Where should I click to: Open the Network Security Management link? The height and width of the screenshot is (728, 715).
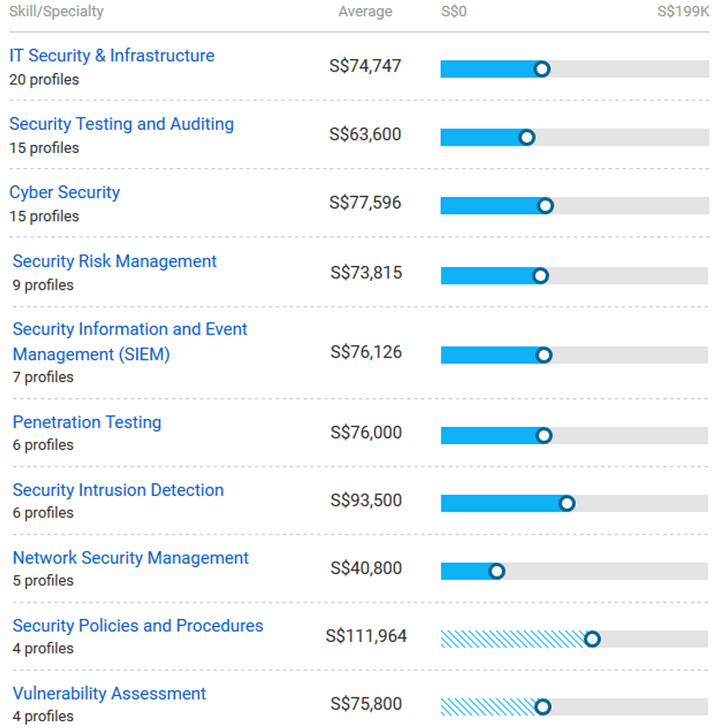point(131,559)
